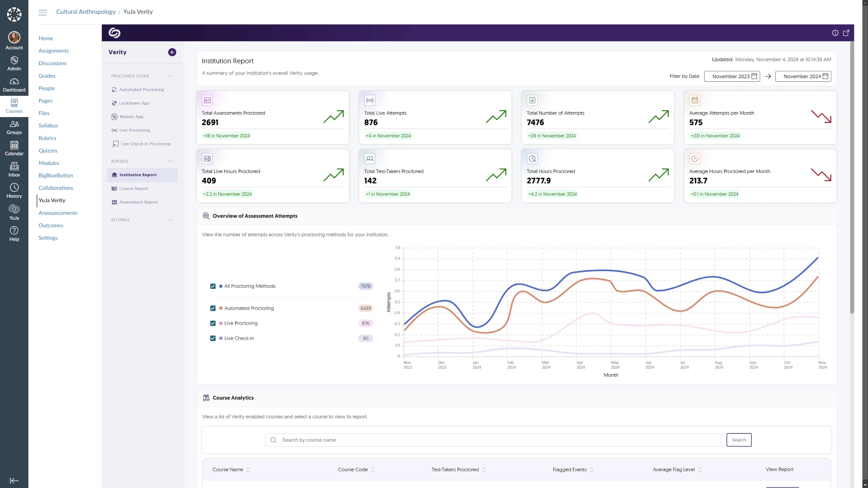Click the 6439 Automated Proctoring count badge
Screen dimensions: 868x488
(366, 308)
